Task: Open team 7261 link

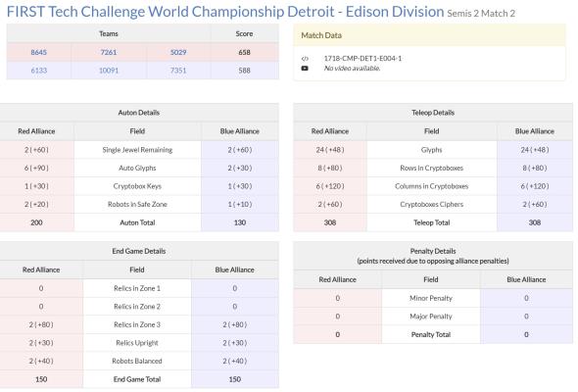Action: click(x=109, y=52)
